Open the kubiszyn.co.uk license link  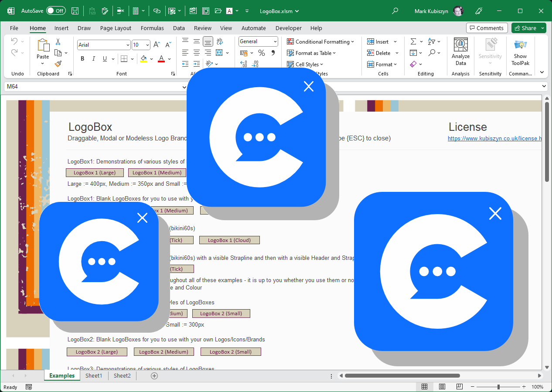(x=494, y=138)
